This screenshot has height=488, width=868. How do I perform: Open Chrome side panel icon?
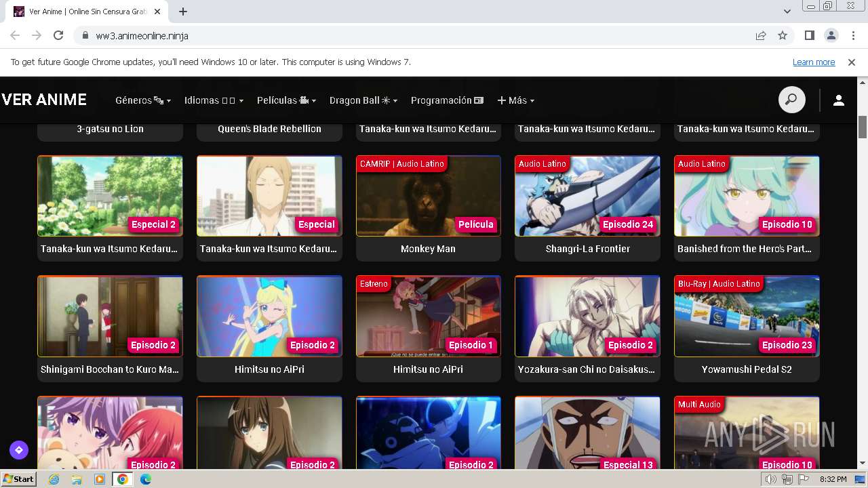[x=809, y=35]
